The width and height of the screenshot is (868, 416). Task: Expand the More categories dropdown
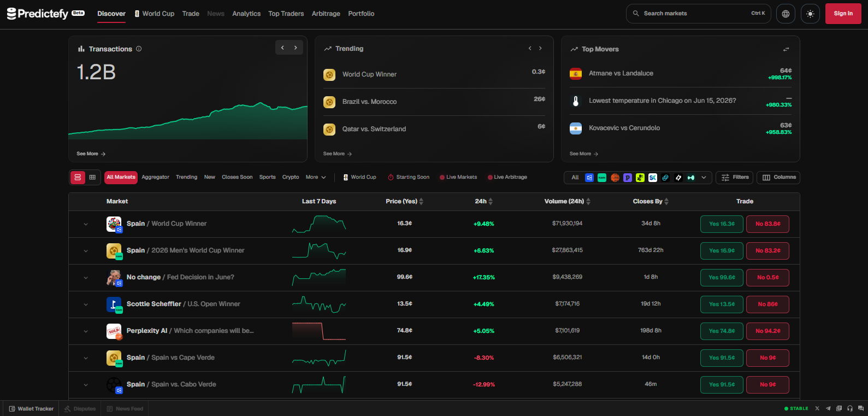tap(316, 177)
